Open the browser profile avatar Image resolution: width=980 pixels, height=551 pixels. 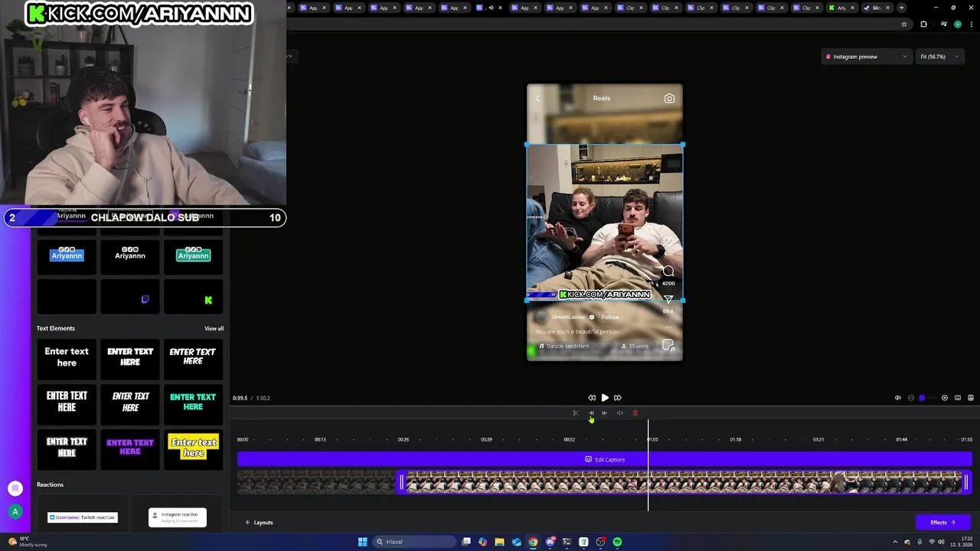[958, 24]
